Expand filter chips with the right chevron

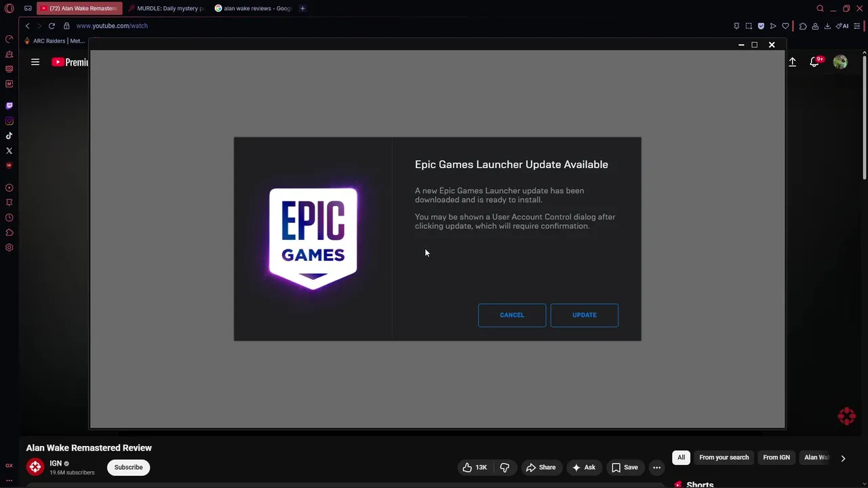(x=843, y=458)
